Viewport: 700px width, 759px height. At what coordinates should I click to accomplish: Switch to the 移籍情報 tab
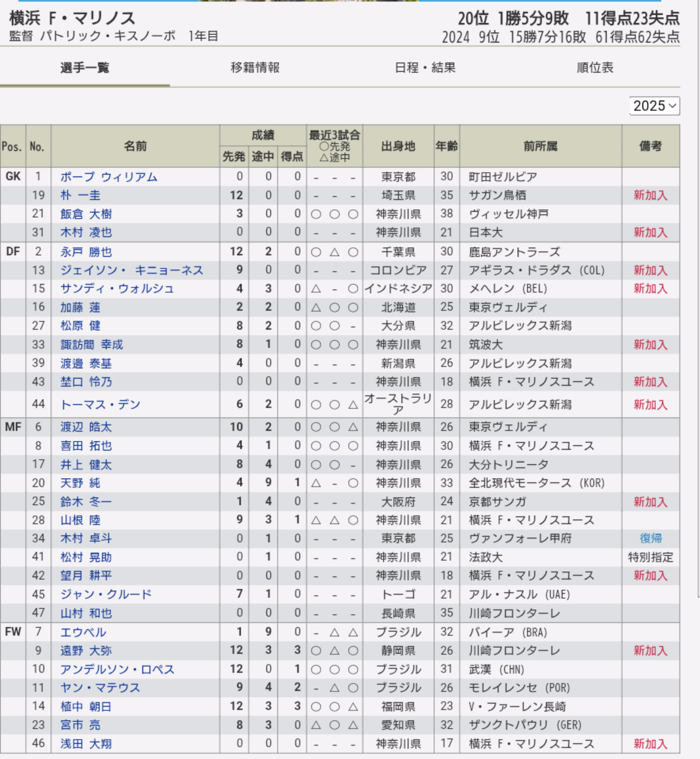click(x=255, y=67)
